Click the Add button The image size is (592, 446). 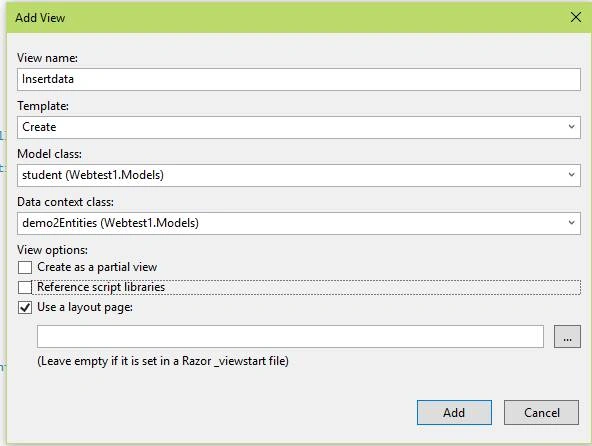(454, 412)
